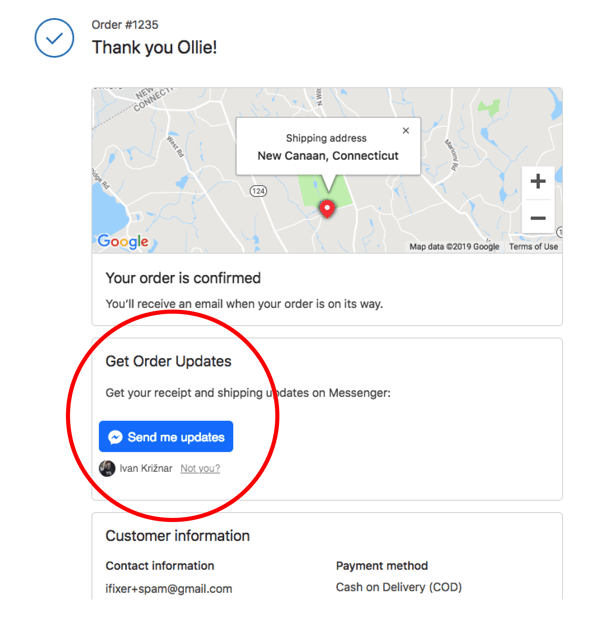Image resolution: width=600 pixels, height=620 pixels.
Task: Click the order confirmed checkmark circle icon
Action: 54,38
